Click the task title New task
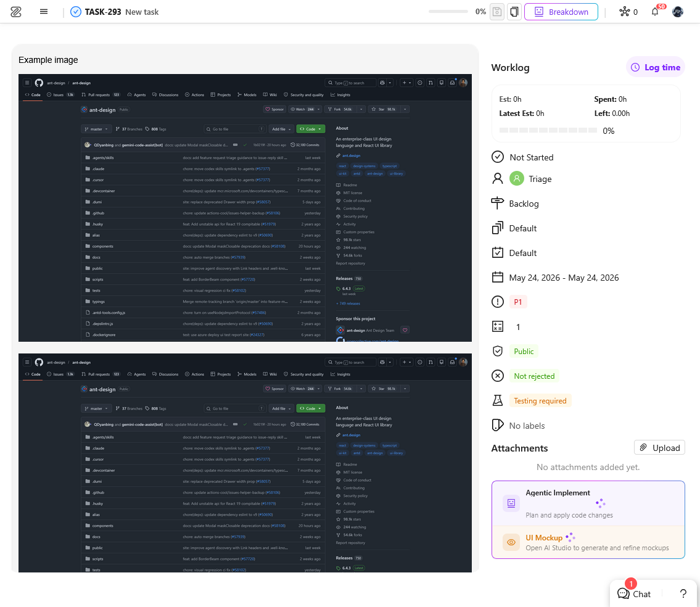Screen dimensions: 700x607 point(142,12)
